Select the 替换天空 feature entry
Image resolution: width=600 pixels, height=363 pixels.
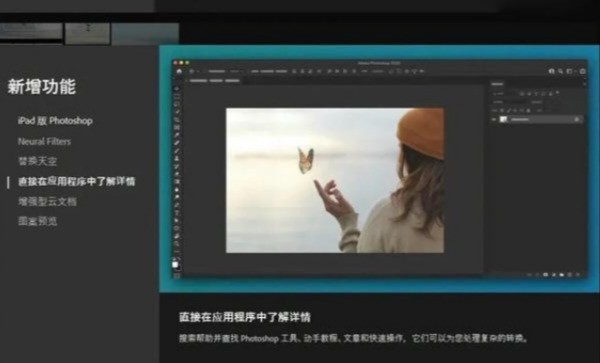click(38, 161)
